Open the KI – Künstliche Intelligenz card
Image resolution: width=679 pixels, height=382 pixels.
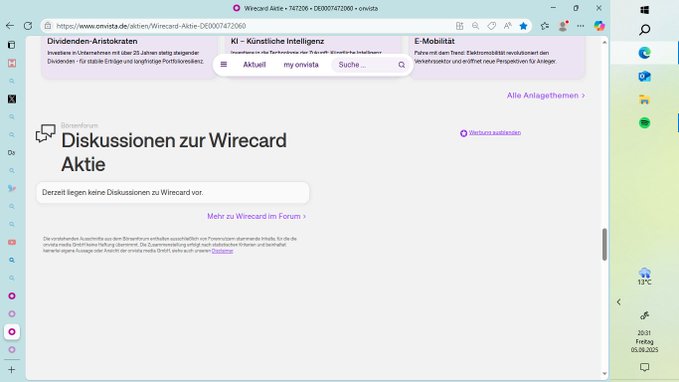pos(314,45)
